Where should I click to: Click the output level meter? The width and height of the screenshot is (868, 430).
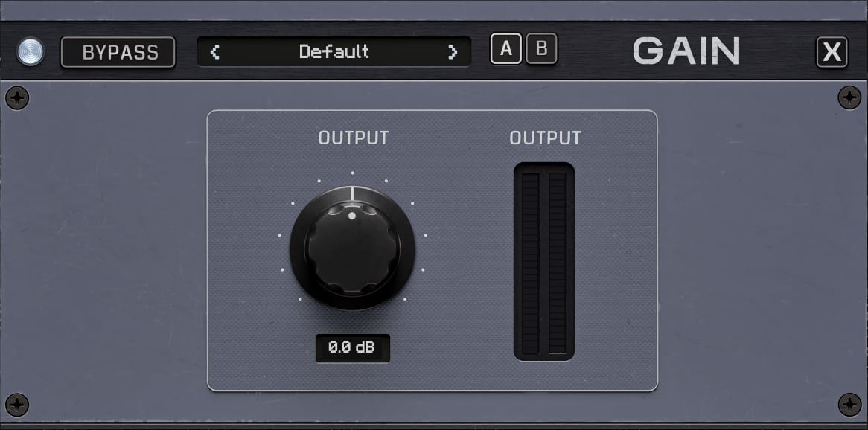pyautogui.click(x=544, y=262)
